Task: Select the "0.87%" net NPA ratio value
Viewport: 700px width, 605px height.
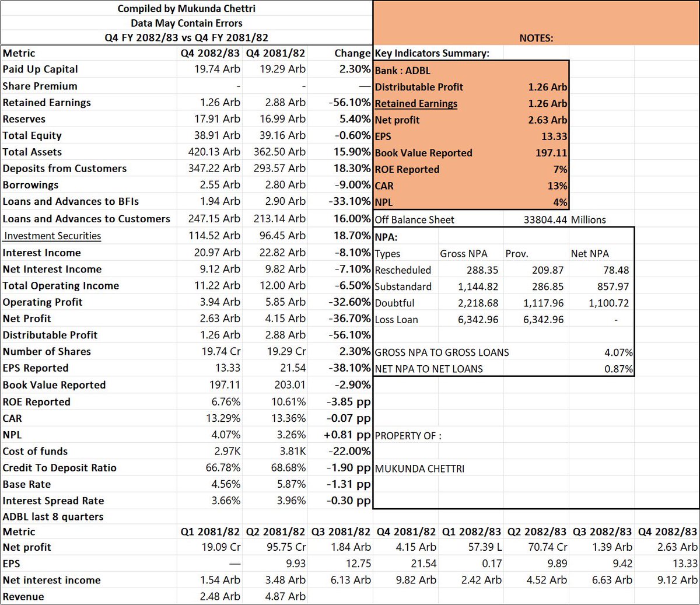Action: 619,369
